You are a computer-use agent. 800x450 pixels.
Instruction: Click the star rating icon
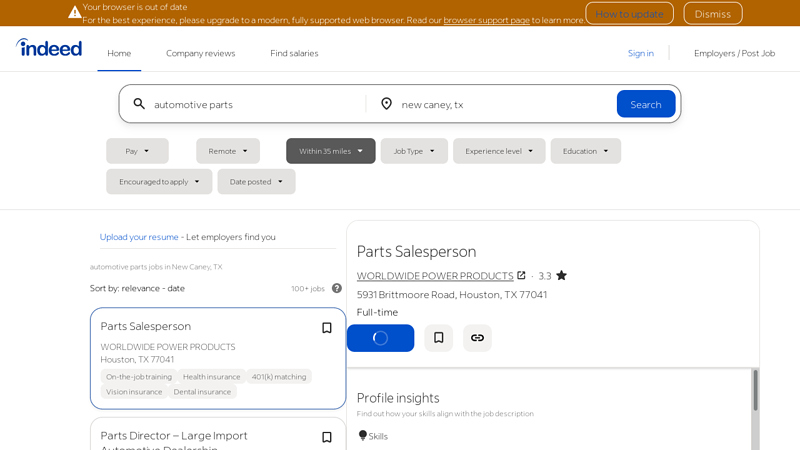pos(561,276)
